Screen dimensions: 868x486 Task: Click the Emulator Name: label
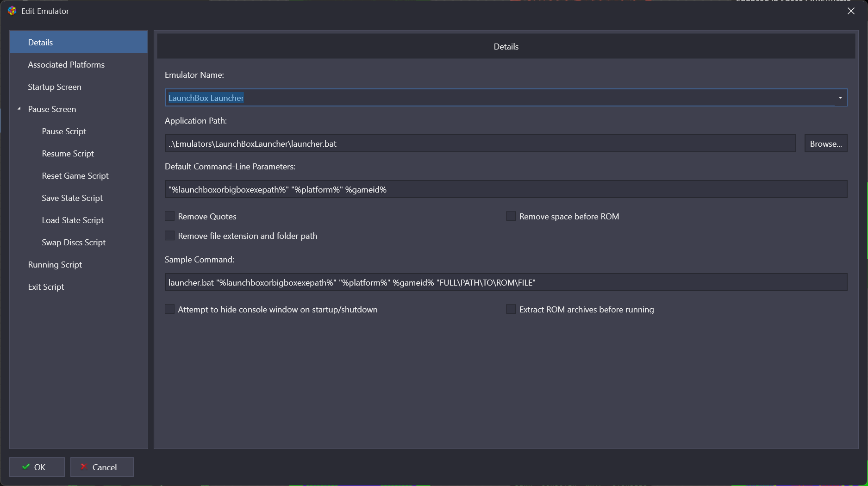[194, 75]
